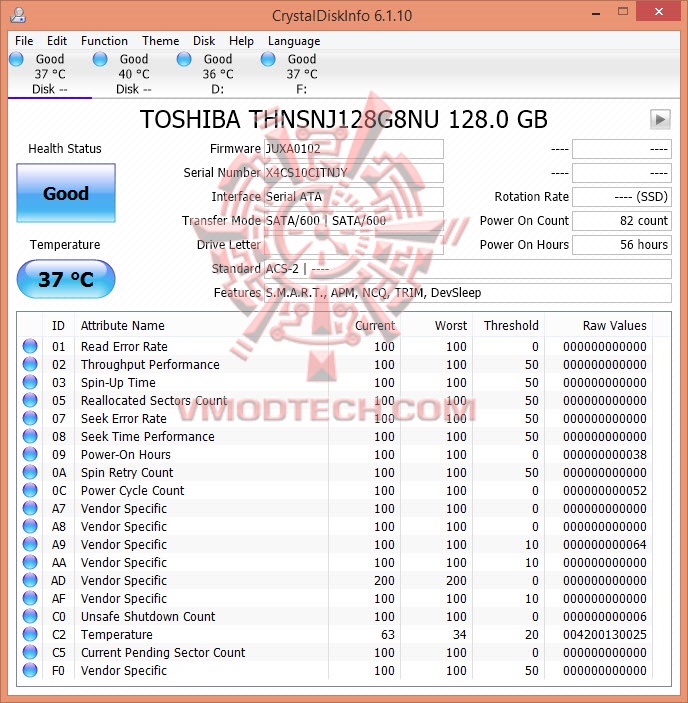The image size is (688, 703).
Task: Click status icon for Spin-Up Time
Action: click(x=30, y=382)
